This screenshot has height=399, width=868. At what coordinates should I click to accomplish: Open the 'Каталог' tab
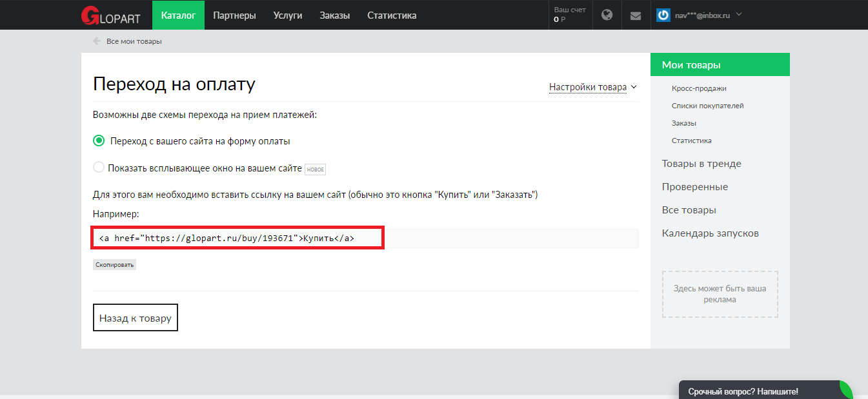coord(178,15)
